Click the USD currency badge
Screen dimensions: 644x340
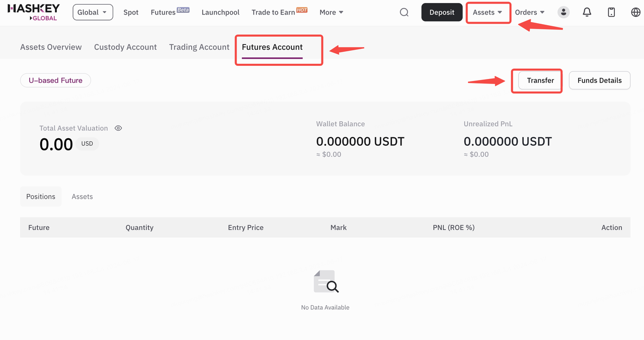coord(88,144)
